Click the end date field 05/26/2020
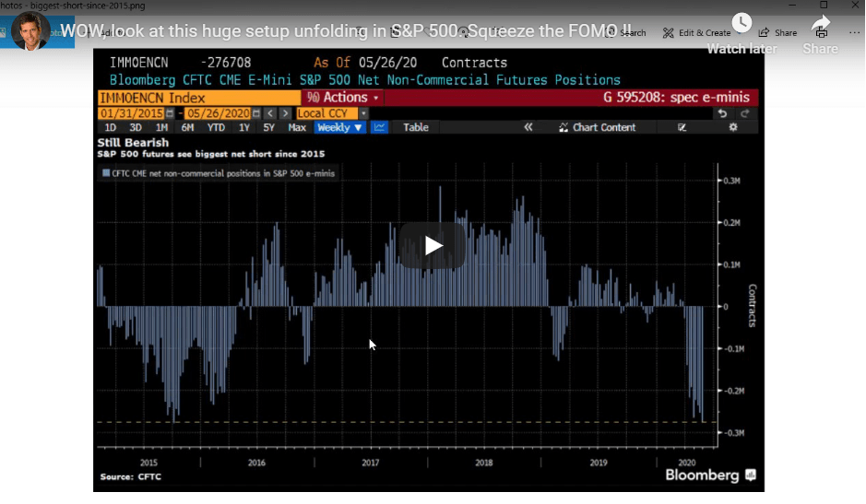Viewport: 866px width, 504px height. coord(218,113)
